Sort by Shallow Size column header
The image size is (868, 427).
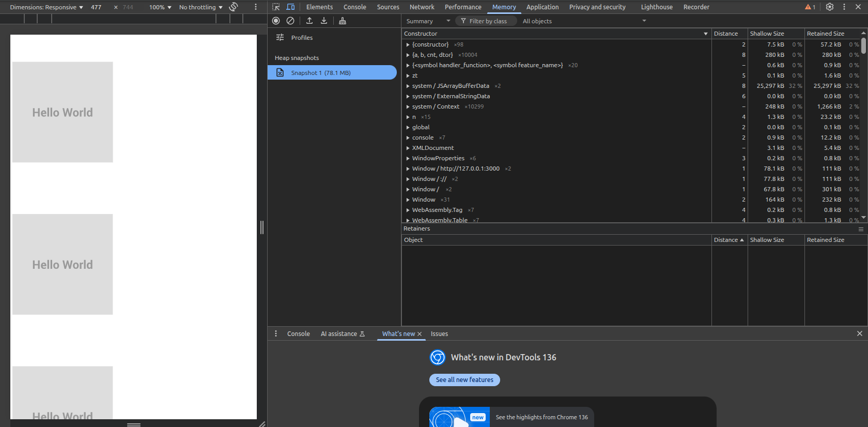click(776, 34)
